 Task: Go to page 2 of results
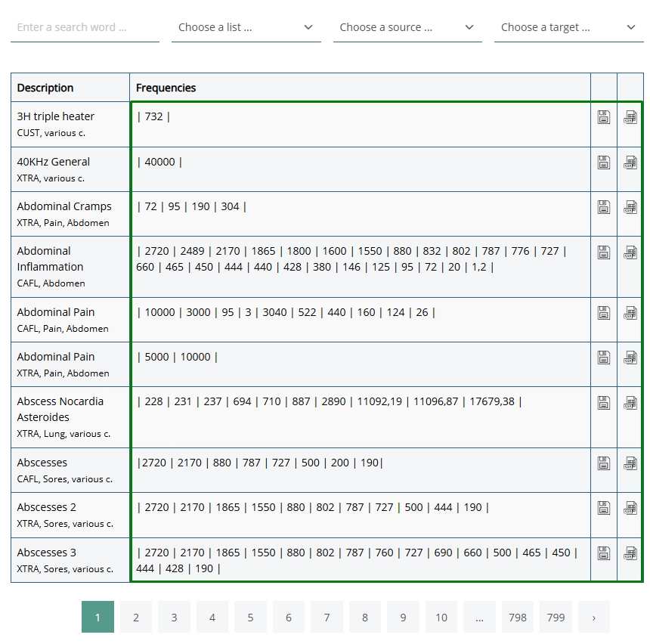[x=136, y=617]
